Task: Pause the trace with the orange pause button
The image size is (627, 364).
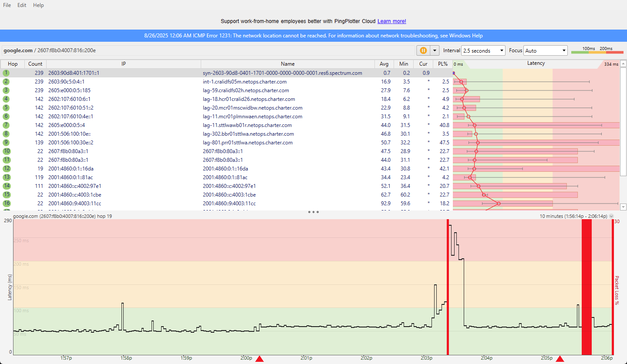Action: click(423, 50)
